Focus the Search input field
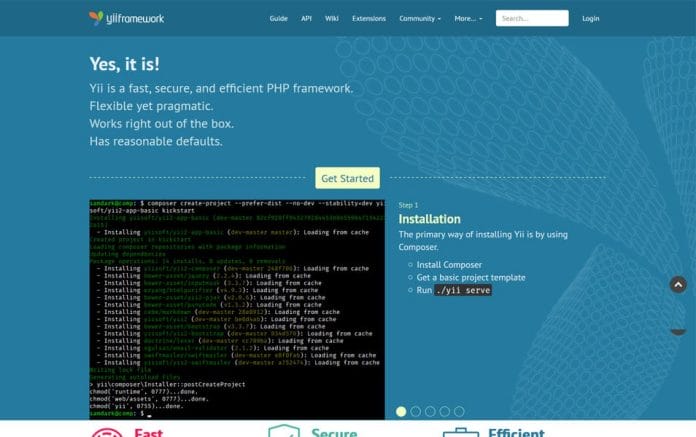Image resolution: width=696 pixels, height=437 pixels. pos(532,18)
